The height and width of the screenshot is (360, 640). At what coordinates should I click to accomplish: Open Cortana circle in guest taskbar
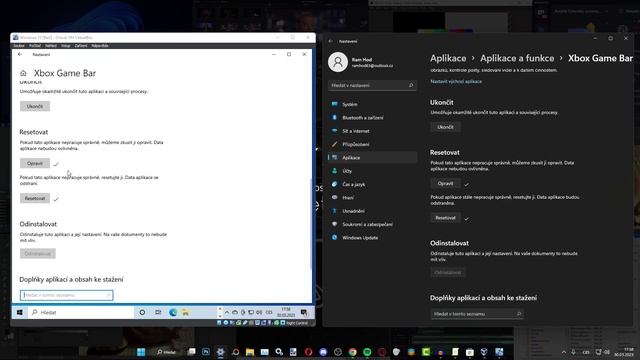click(x=142, y=312)
